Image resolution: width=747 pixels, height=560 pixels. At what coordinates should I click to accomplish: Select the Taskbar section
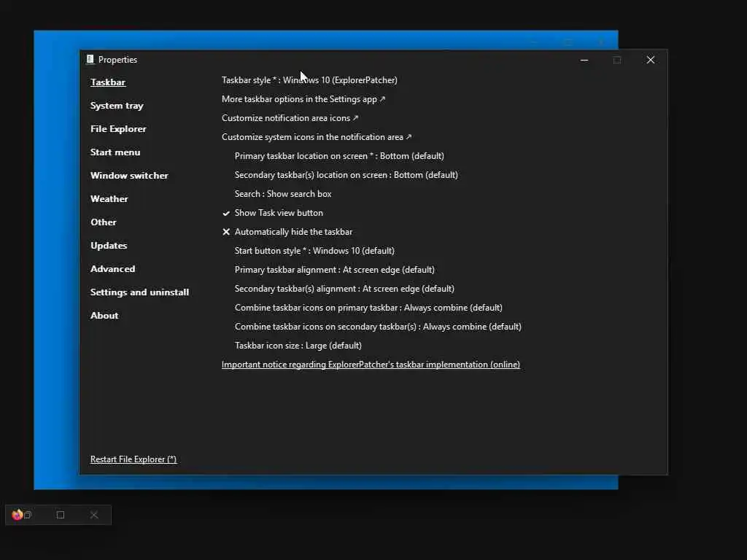tap(108, 82)
